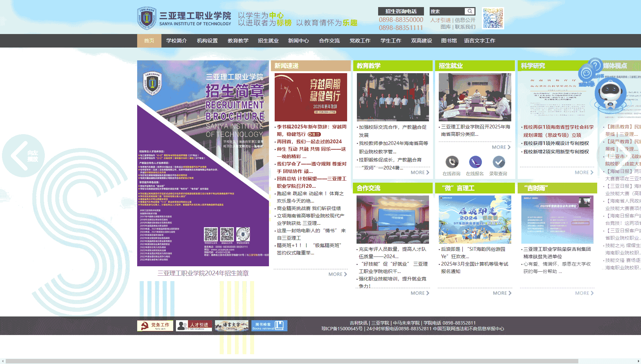Click the 在线咨询 headset icon
The height and width of the screenshot is (364, 641).
452,162
